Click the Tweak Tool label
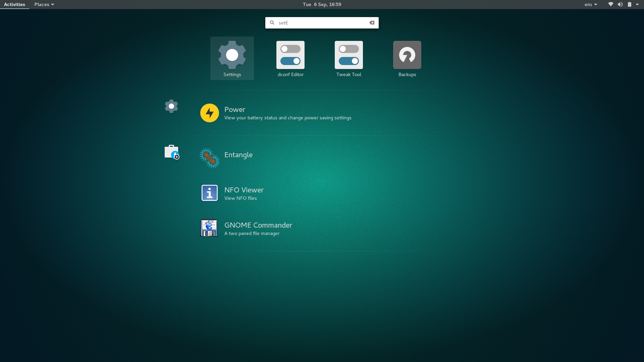 click(349, 75)
